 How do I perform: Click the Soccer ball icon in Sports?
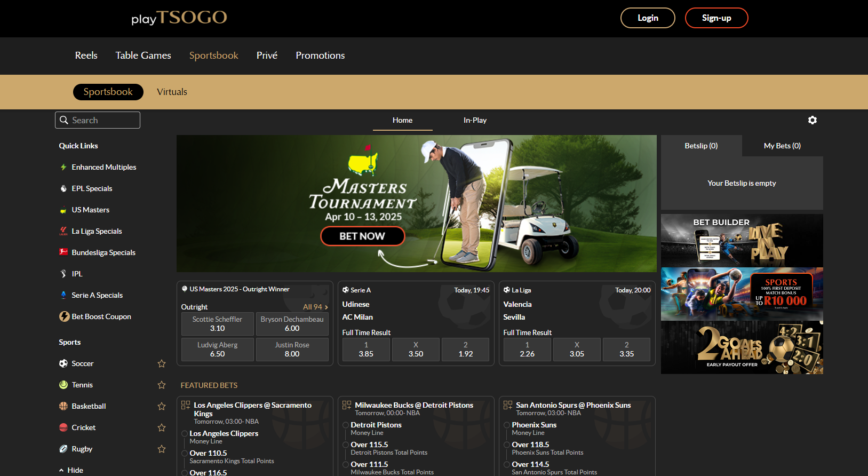coord(63,363)
